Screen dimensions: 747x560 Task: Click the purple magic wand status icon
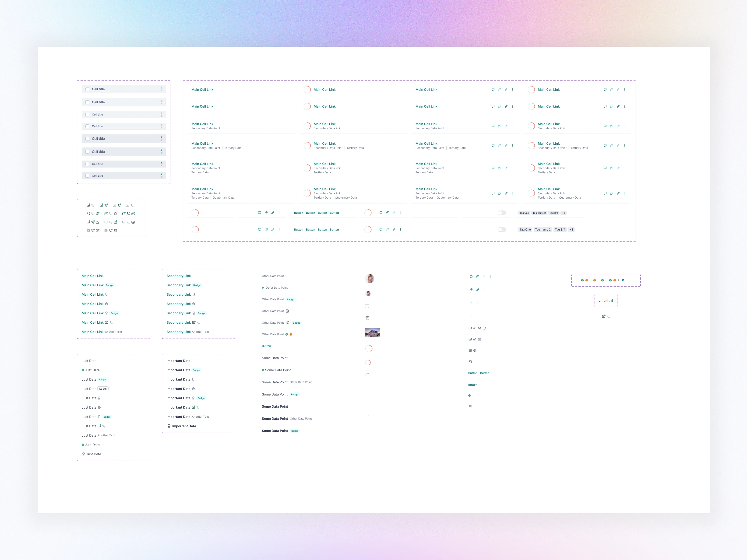pyautogui.click(x=619, y=280)
